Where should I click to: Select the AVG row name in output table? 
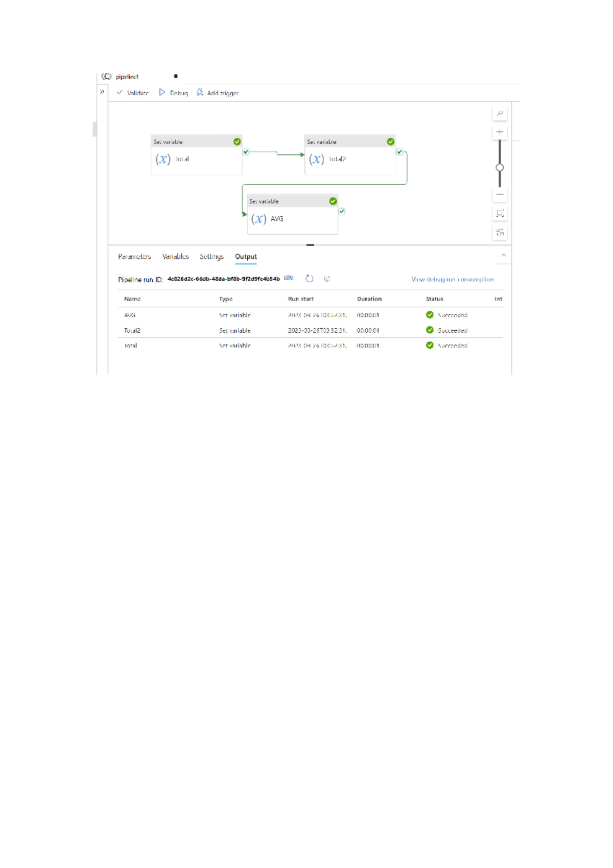pos(130,315)
